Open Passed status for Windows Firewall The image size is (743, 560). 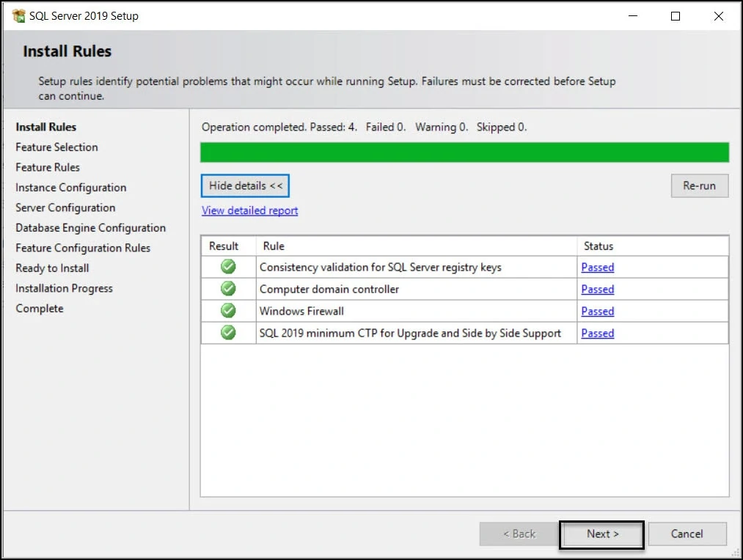point(598,311)
